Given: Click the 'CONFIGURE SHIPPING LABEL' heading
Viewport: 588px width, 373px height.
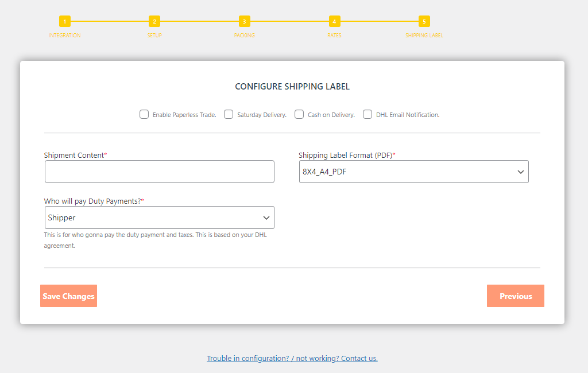Looking at the screenshot, I should pos(292,87).
